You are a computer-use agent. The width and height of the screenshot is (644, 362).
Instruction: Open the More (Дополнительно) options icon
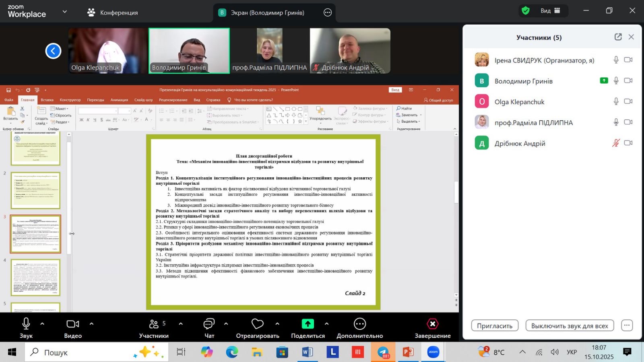pos(359,324)
